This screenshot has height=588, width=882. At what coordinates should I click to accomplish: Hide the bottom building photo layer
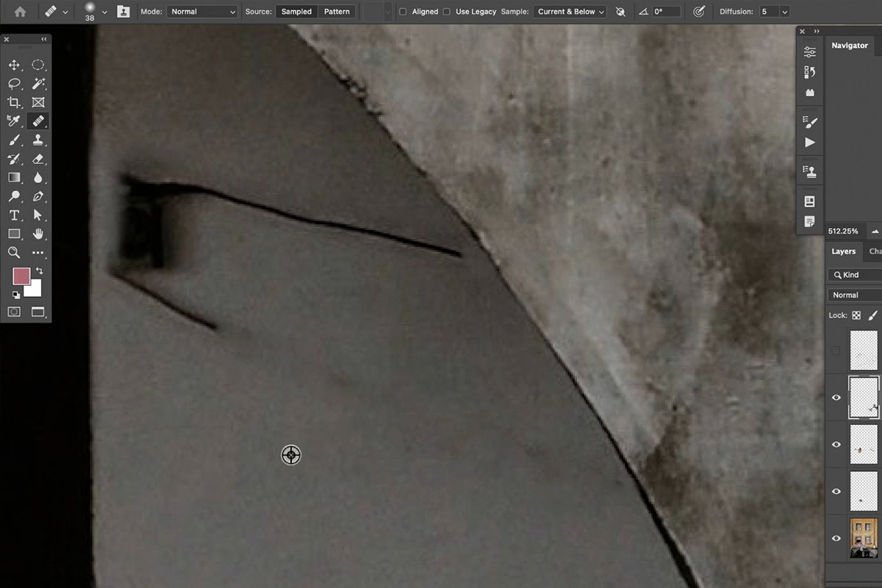click(x=836, y=538)
